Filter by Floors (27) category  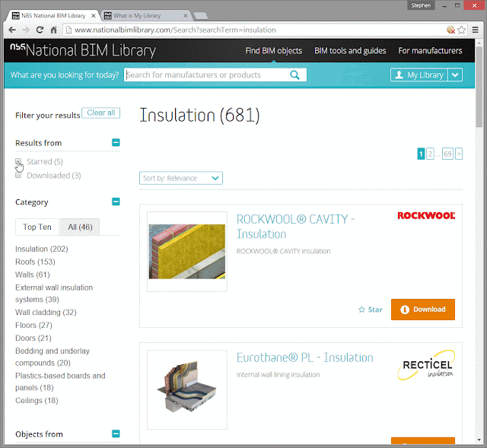click(33, 325)
